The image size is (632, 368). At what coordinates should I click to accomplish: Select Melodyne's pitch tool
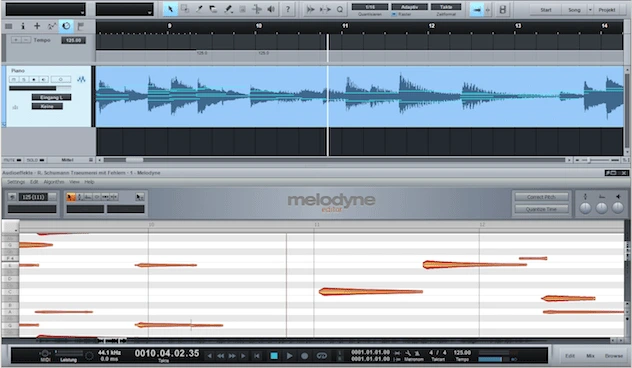(x=79, y=197)
